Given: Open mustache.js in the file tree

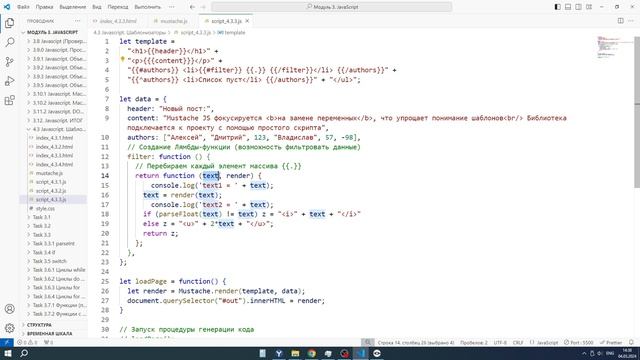Looking at the screenshot, I should 49,173.
